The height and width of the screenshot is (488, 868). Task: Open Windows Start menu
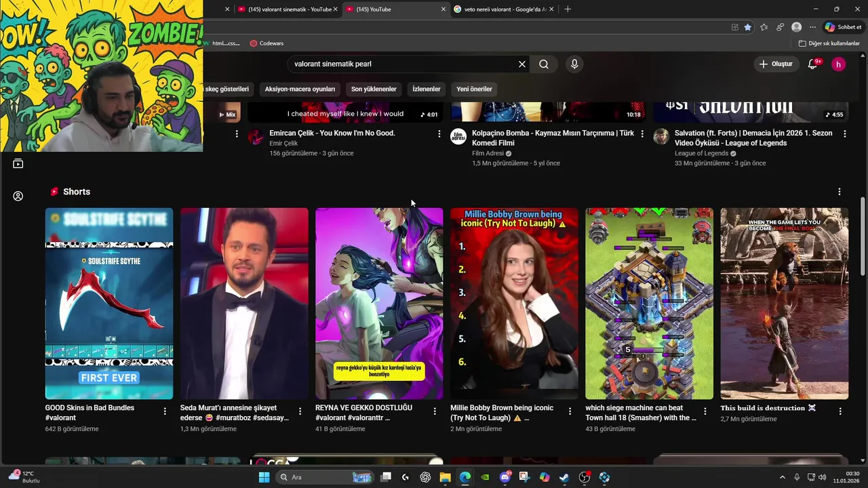click(x=264, y=477)
